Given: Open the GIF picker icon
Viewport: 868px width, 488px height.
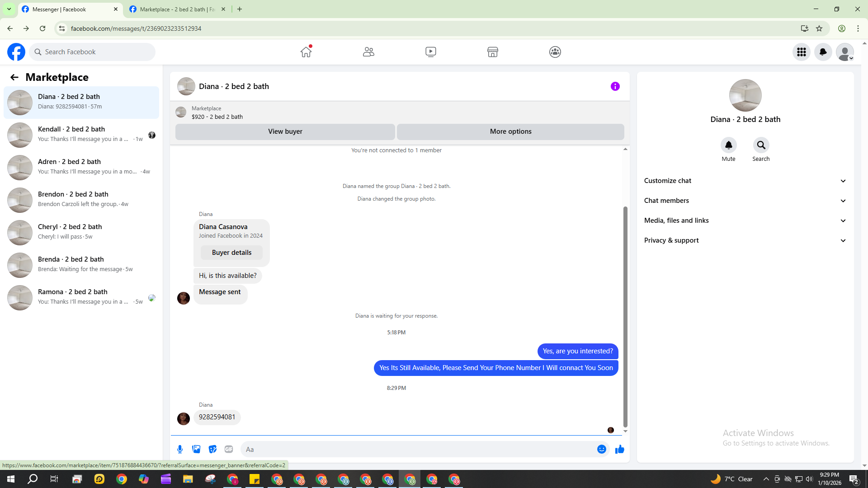Looking at the screenshot, I should point(229,449).
